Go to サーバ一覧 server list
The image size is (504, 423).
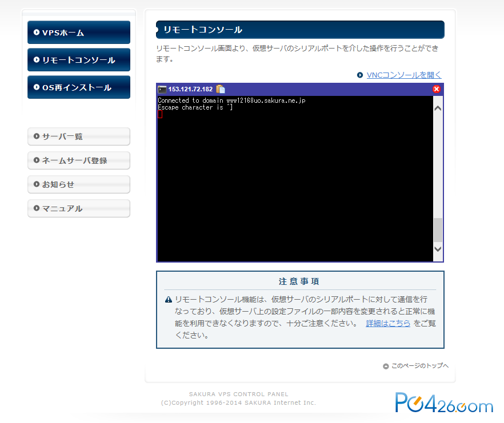tap(79, 136)
